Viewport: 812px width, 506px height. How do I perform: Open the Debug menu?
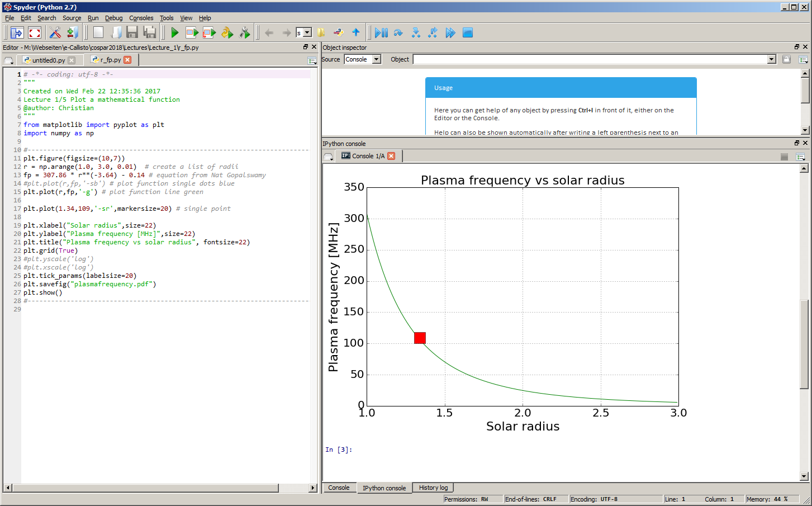point(113,18)
